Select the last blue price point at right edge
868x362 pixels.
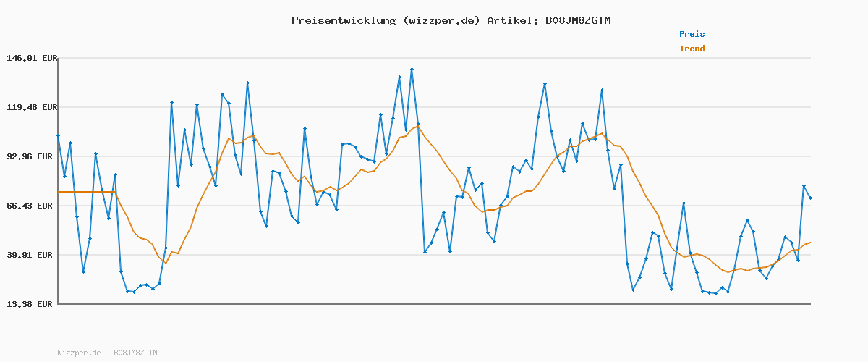[810, 198]
